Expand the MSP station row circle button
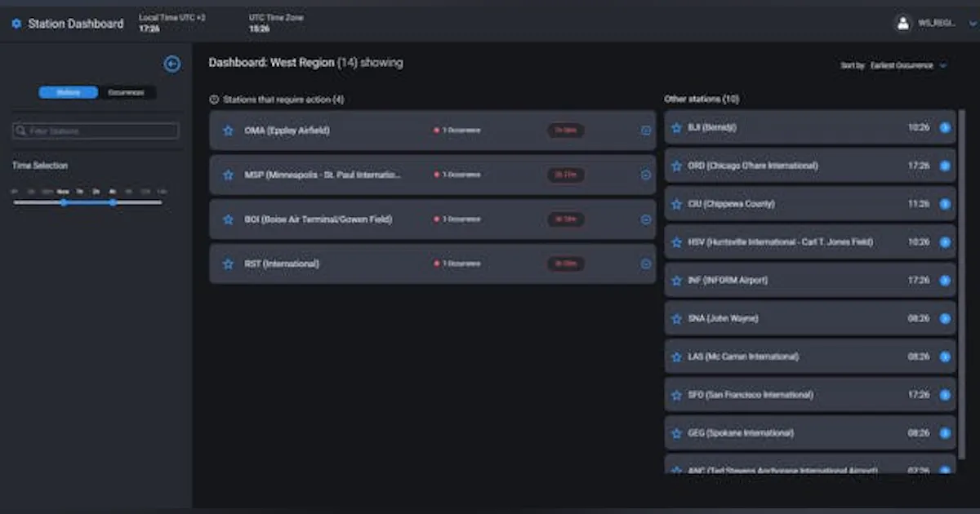Screen dimensions: 980x514 click(x=646, y=175)
